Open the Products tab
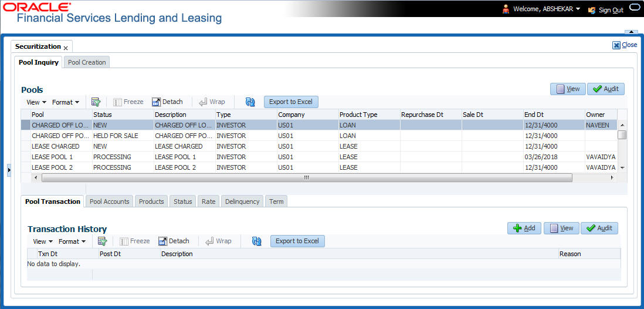The width and height of the screenshot is (644, 309). point(151,201)
